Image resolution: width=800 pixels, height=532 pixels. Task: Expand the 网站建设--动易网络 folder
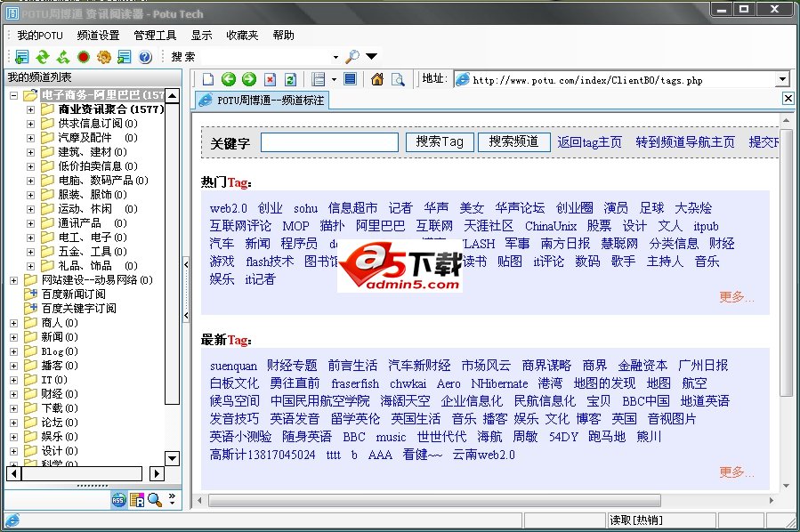point(13,280)
